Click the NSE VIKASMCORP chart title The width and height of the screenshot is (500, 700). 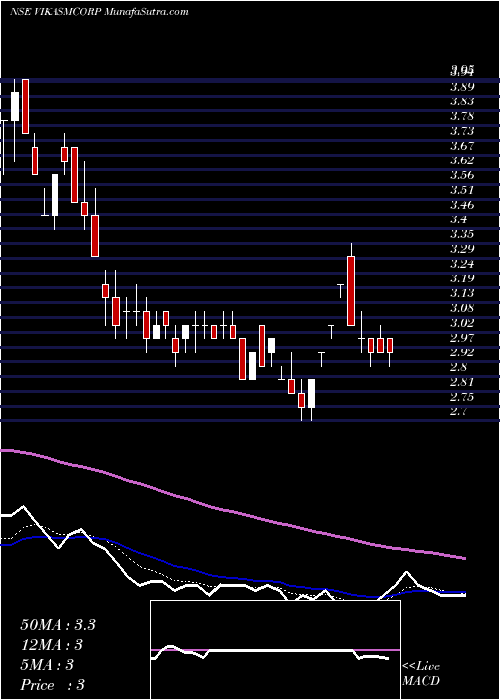99,12
